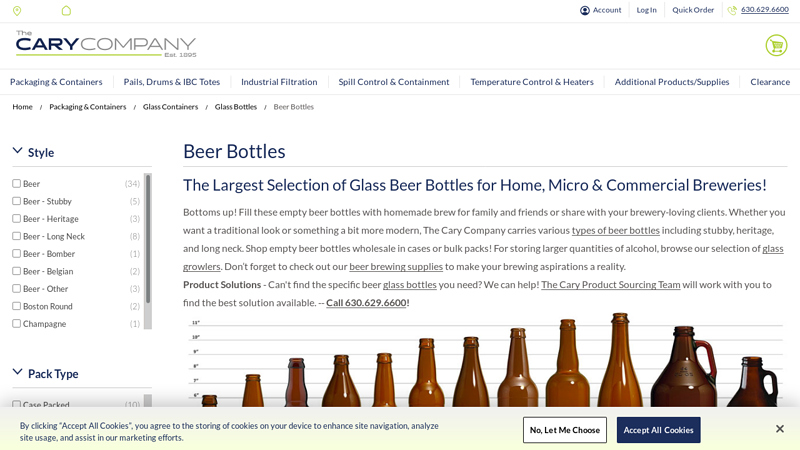The width and height of the screenshot is (800, 450).
Task: Open Spill Control & Containment menu
Action: pyautogui.click(x=394, y=82)
